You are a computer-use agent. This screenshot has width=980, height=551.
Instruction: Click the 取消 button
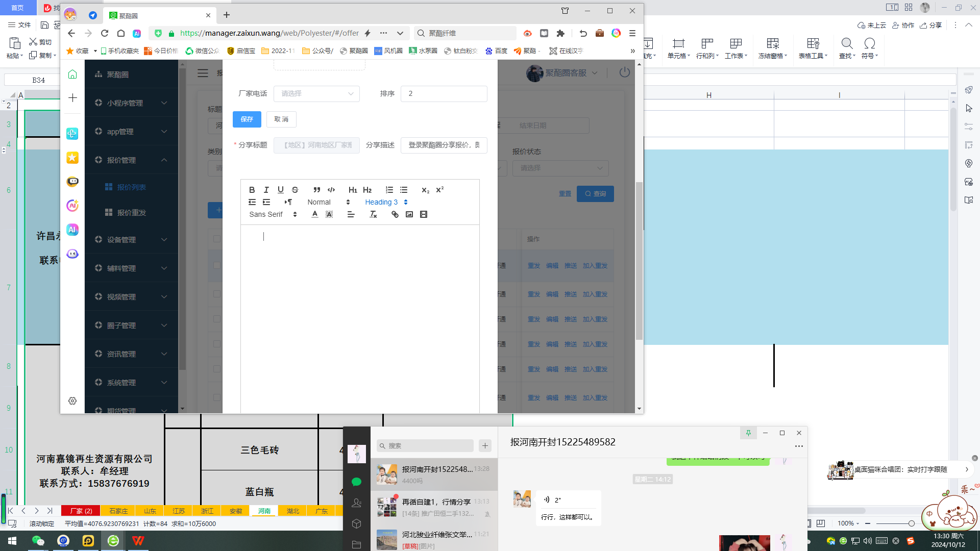pyautogui.click(x=281, y=119)
